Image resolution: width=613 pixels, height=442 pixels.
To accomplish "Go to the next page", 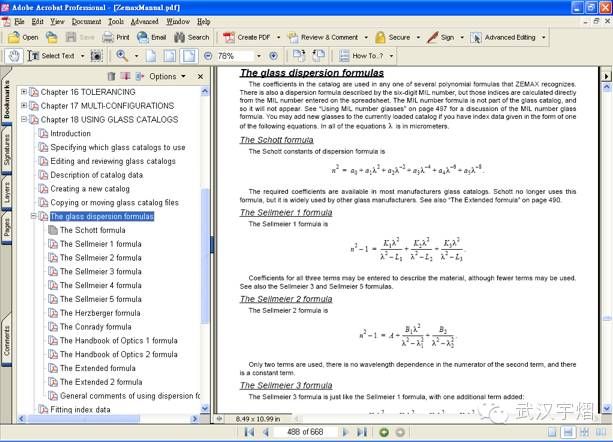I will pyautogui.click(x=345, y=432).
